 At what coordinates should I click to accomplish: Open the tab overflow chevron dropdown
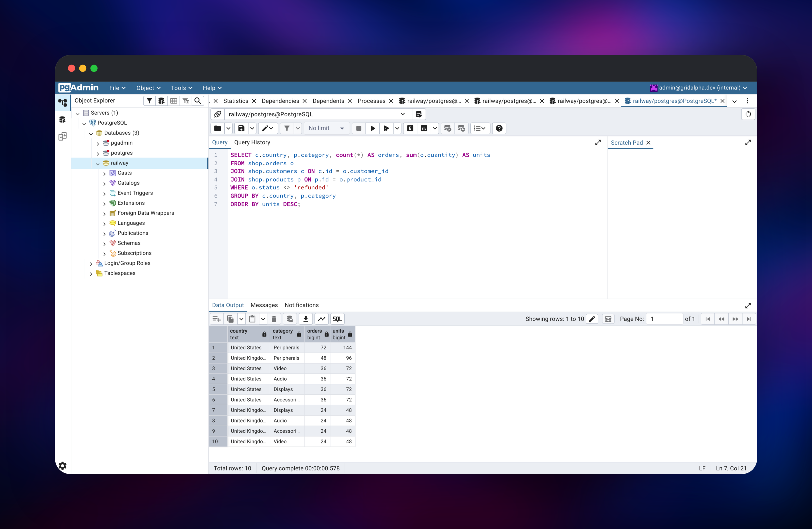tap(735, 101)
